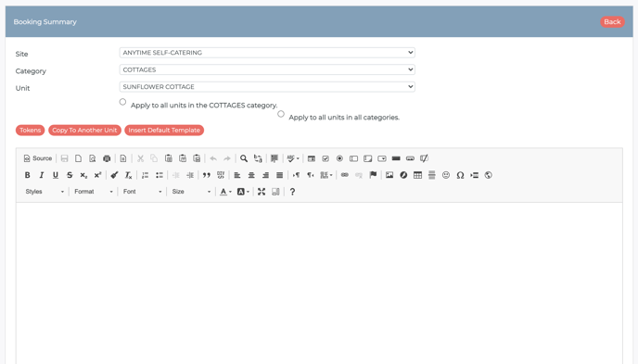Click the Anchor flag icon
This screenshot has height=364, width=638.
(x=373, y=175)
